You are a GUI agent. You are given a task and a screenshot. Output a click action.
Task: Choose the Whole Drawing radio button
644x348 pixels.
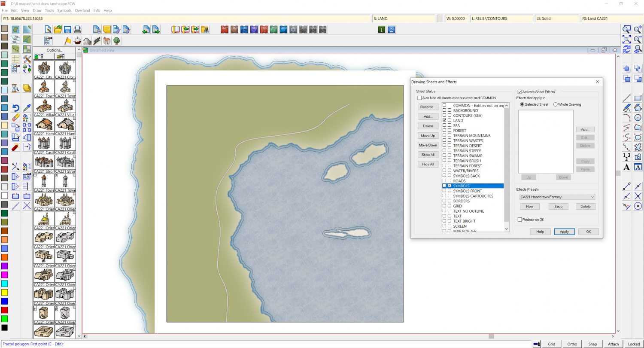[x=556, y=104]
